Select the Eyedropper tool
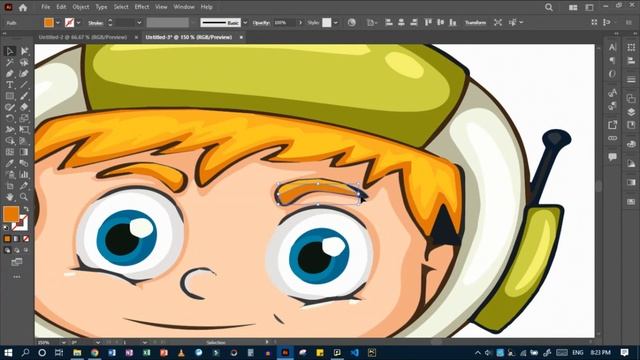640x360 pixels. coord(10,163)
